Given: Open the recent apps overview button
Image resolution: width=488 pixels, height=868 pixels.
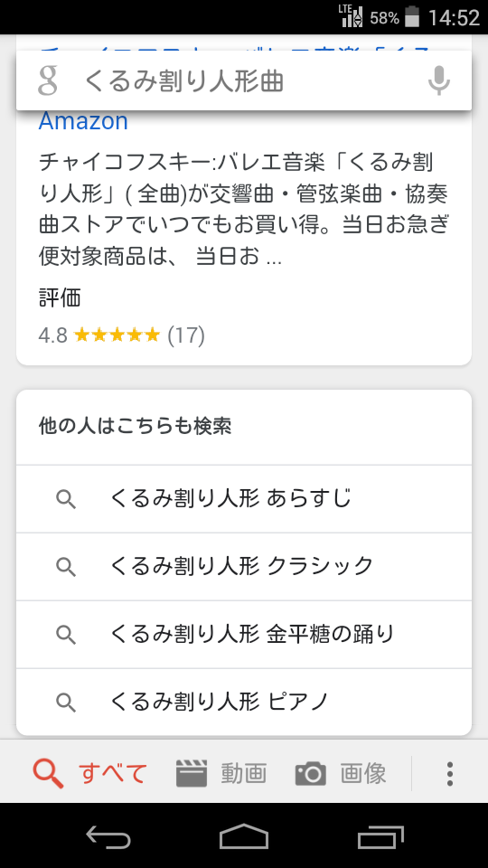Looking at the screenshot, I should 380,836.
